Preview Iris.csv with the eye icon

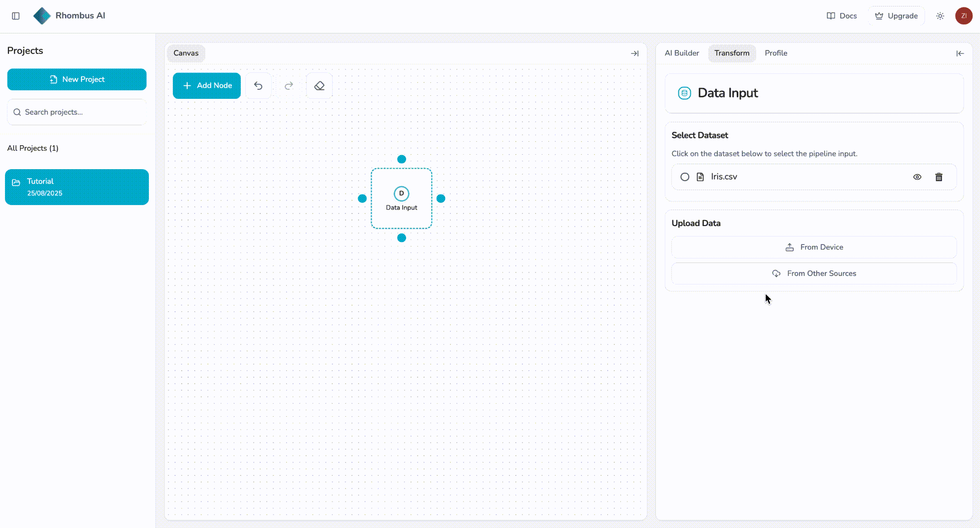pyautogui.click(x=917, y=177)
